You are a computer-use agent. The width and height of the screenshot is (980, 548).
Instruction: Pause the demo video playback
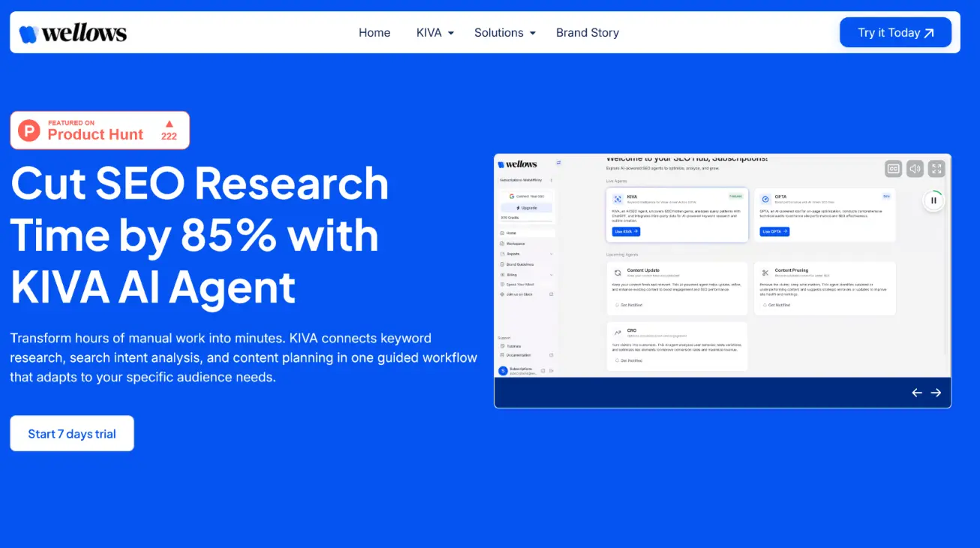click(933, 200)
